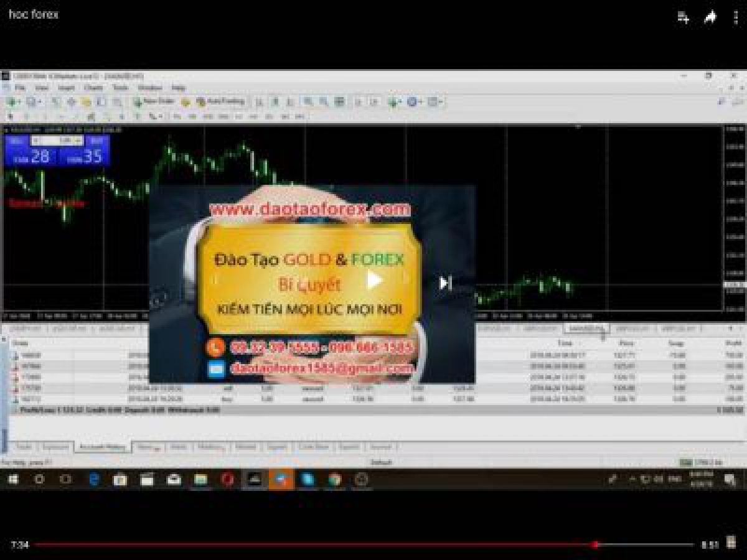Open the Windows Start menu
Viewport: 747px width, 560px height.
coord(12,479)
